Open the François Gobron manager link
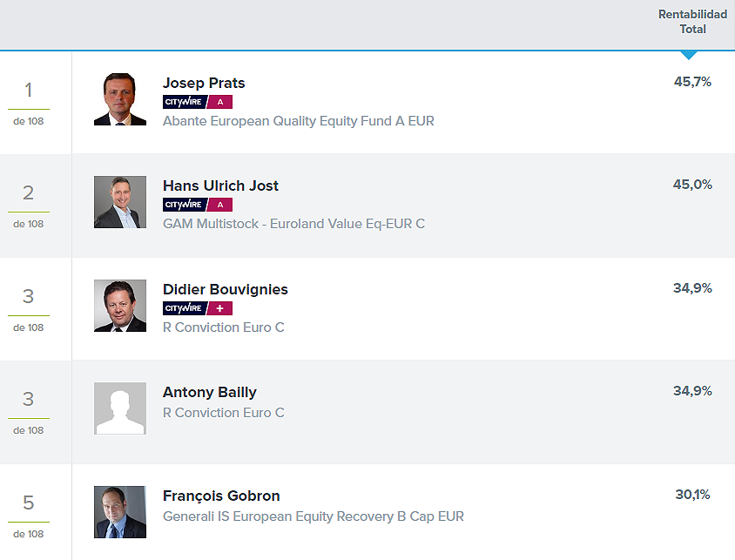 point(221,496)
